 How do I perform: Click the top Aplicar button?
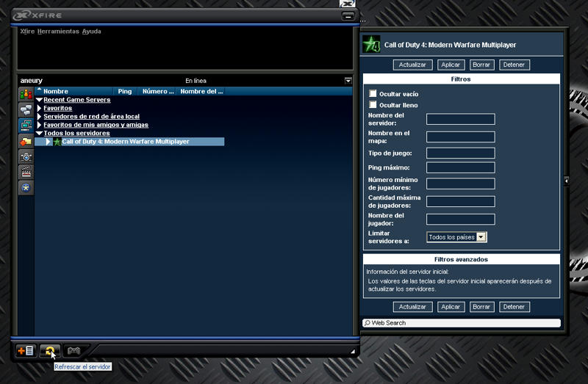click(451, 65)
